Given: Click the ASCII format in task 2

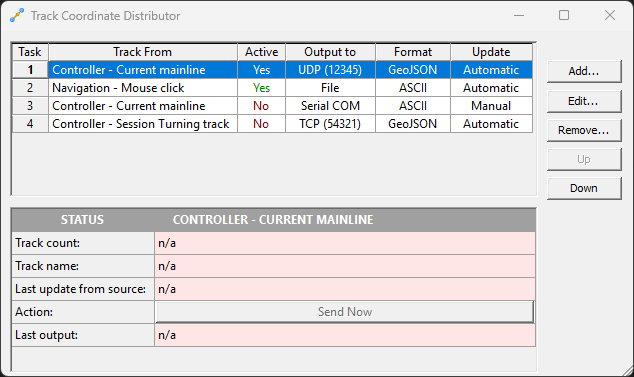Looking at the screenshot, I should (413, 88).
